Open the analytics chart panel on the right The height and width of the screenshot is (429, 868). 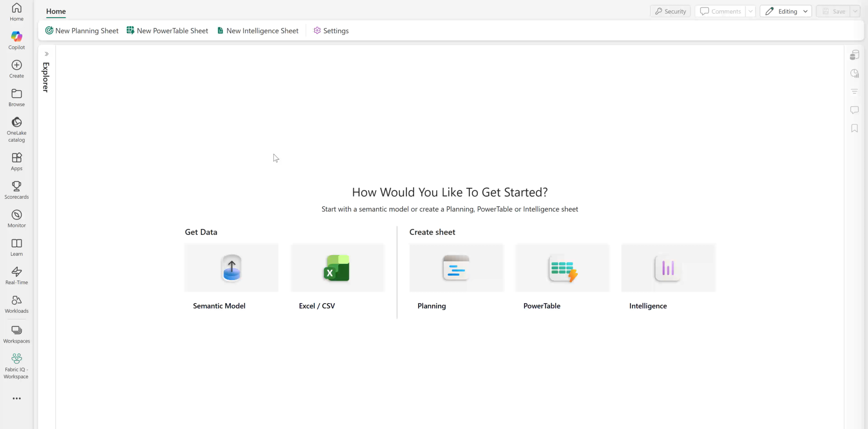(854, 73)
